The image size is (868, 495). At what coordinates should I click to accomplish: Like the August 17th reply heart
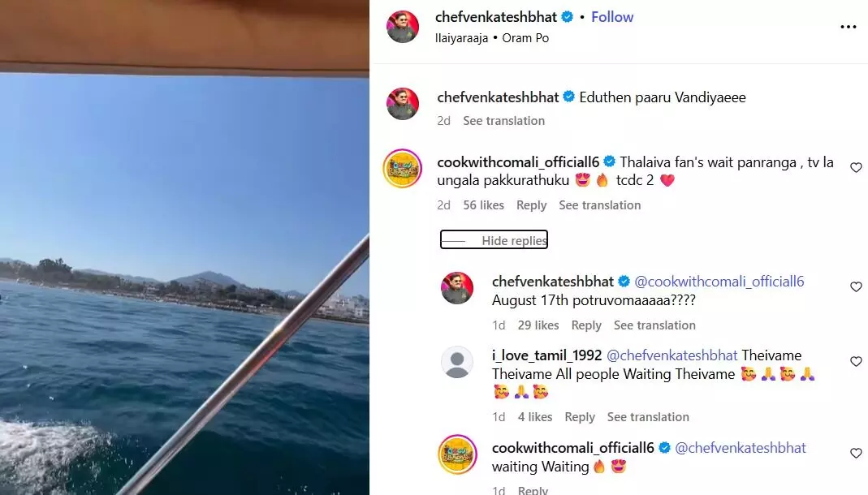click(856, 286)
